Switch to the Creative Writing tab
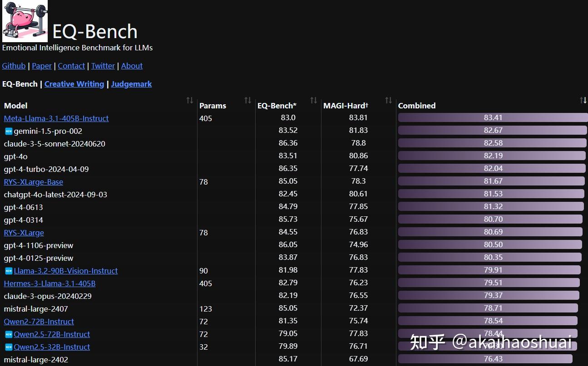Viewport: 588px width, 366px height. (x=74, y=84)
